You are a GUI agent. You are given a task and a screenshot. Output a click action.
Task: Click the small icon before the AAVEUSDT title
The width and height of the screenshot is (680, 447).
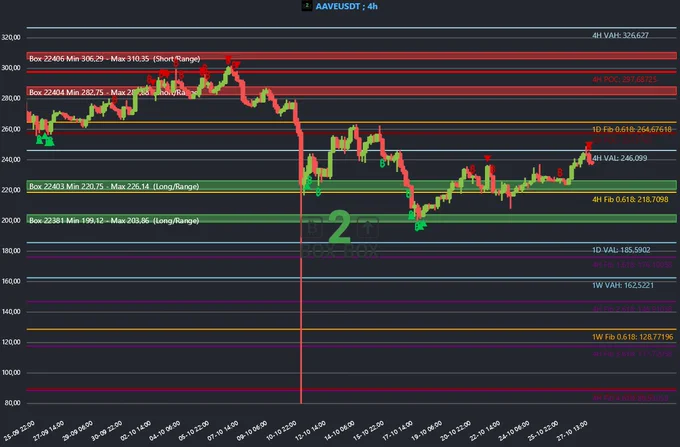(307, 6)
